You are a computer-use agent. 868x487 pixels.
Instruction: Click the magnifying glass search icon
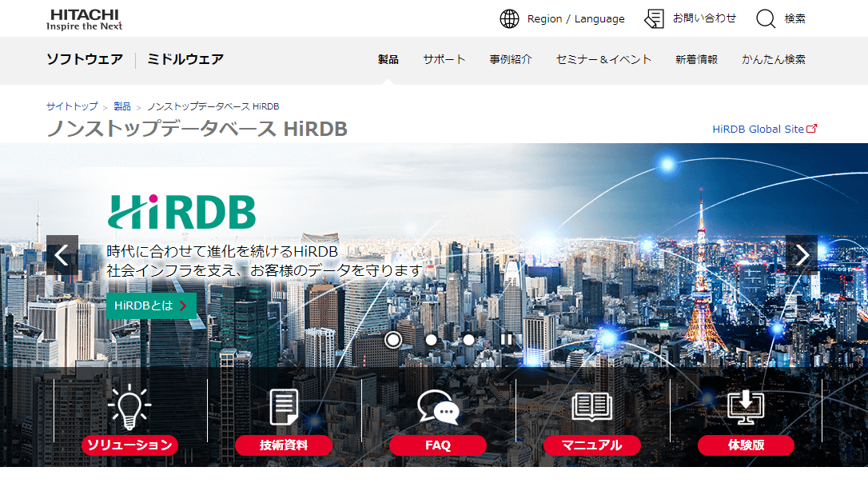coord(766,19)
